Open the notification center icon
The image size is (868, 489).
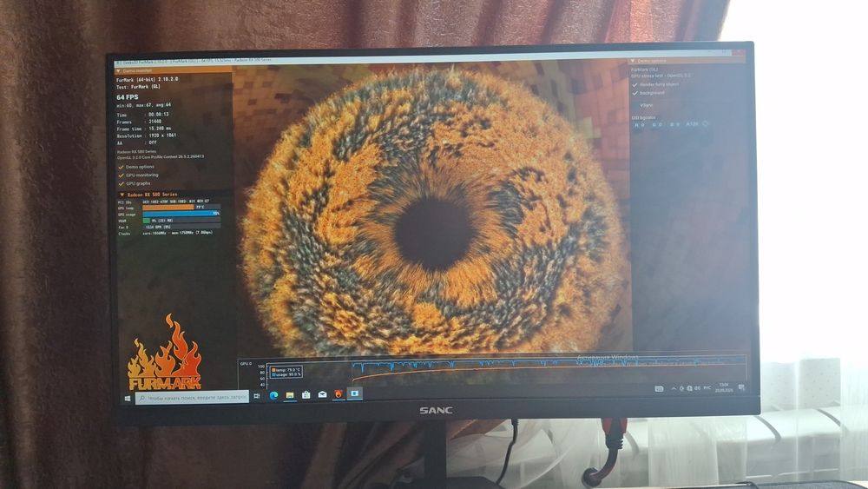coord(741,387)
